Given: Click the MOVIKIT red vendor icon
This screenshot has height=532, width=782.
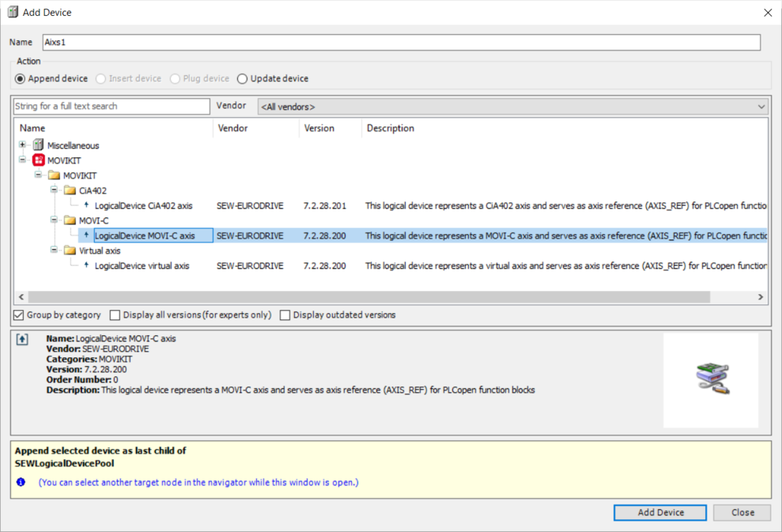Looking at the screenshot, I should (x=38, y=160).
